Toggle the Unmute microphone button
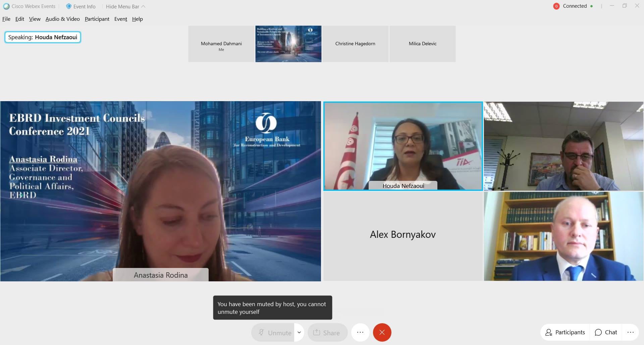This screenshot has width=644, height=345. coord(273,333)
